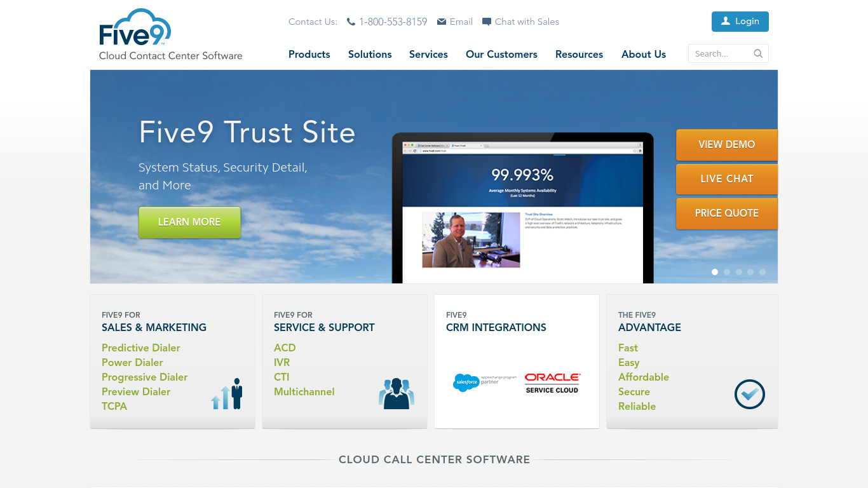Click the businessman growth chart icon
This screenshot has width=868, height=488.
click(227, 394)
